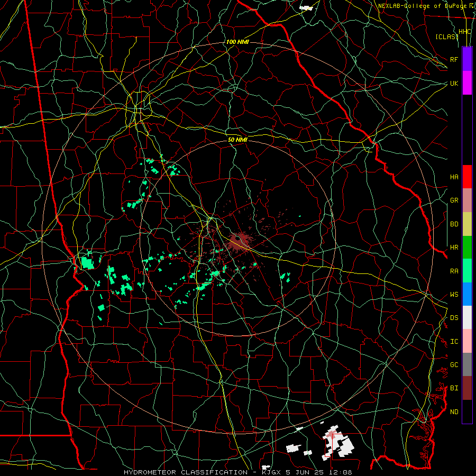Pick the mint green RA swatch
This screenshot has width=476, height=476.
pyautogui.click(x=467, y=271)
